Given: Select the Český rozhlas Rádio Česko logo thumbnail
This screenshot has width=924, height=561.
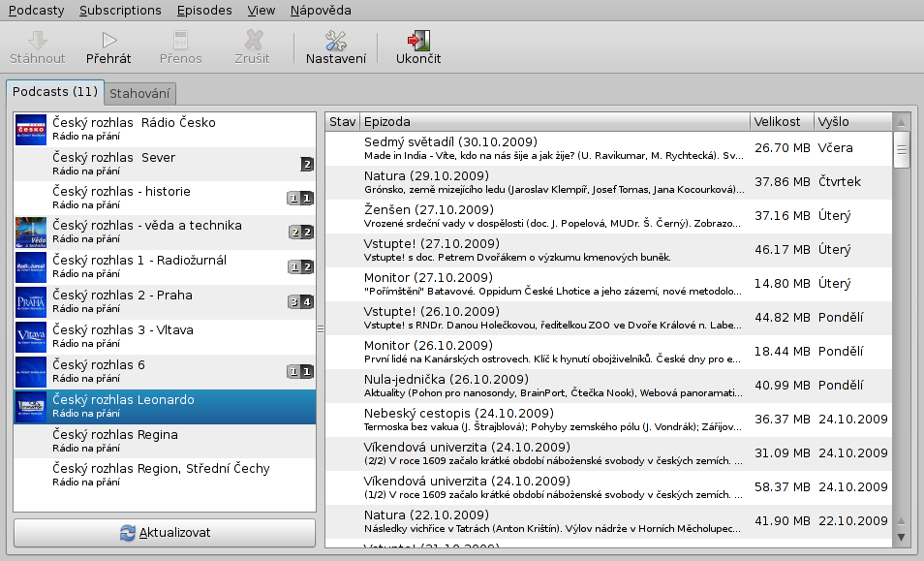Looking at the screenshot, I should [31, 130].
